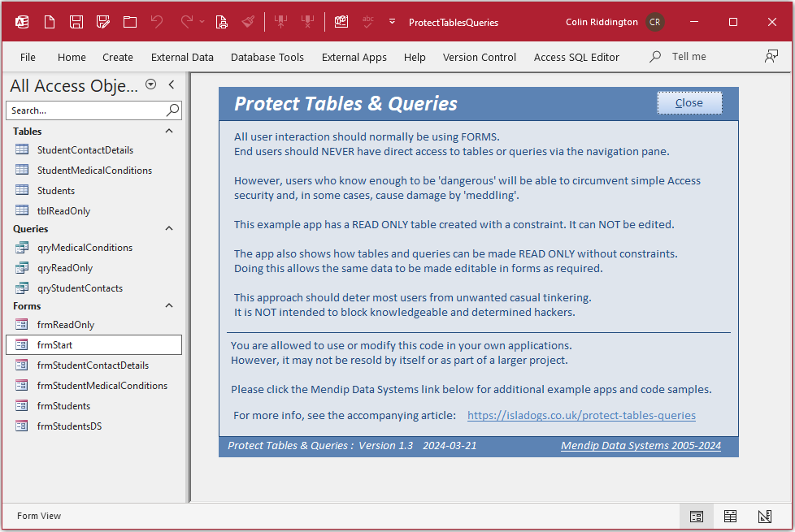Open Print Preview from the toolbar

coord(222,22)
